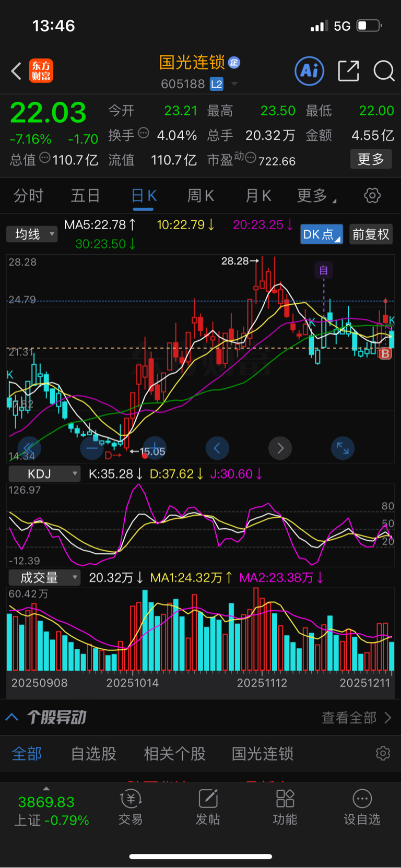Screen dimensions: 401x868
Task: Tap the chart previous-candle arrow button
Action: click(x=217, y=448)
